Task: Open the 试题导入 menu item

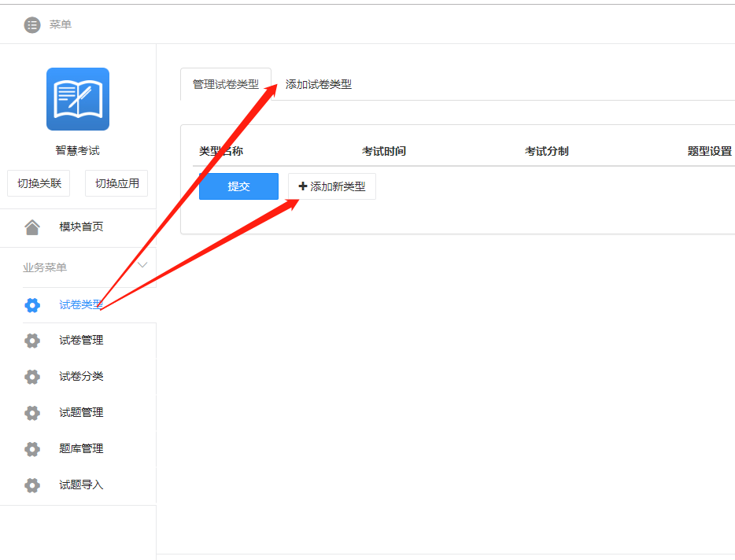Action: coord(81,484)
